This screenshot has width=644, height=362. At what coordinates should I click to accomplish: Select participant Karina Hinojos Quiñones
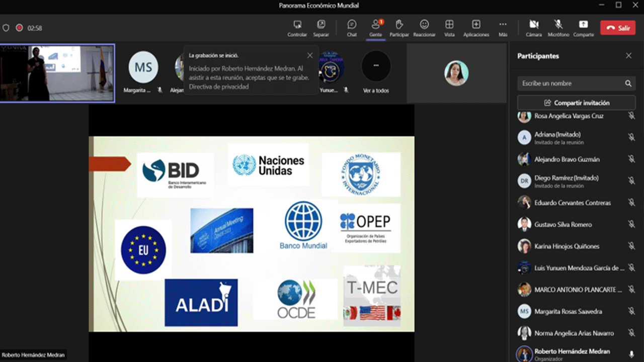point(577,246)
